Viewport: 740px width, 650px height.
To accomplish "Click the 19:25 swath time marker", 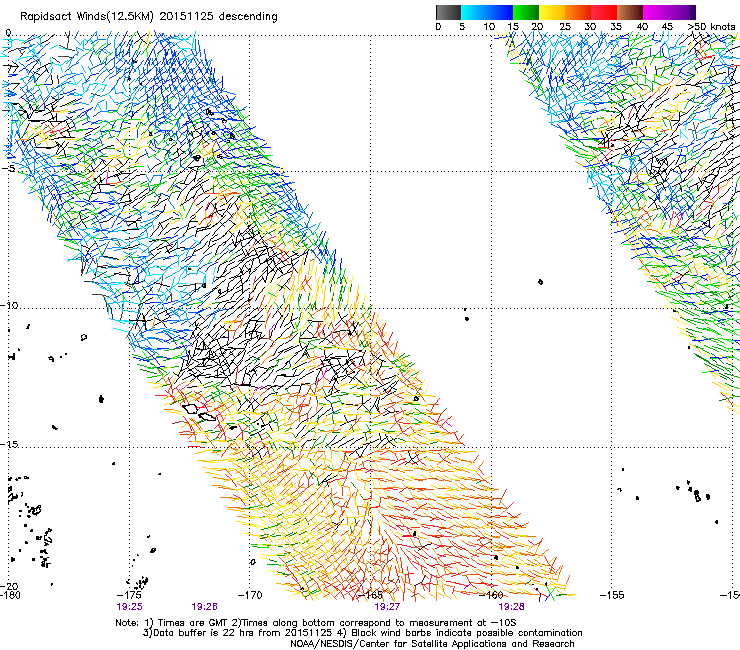I will point(129,607).
